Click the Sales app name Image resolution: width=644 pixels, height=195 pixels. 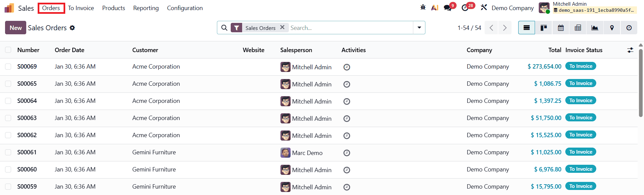pyautogui.click(x=26, y=8)
